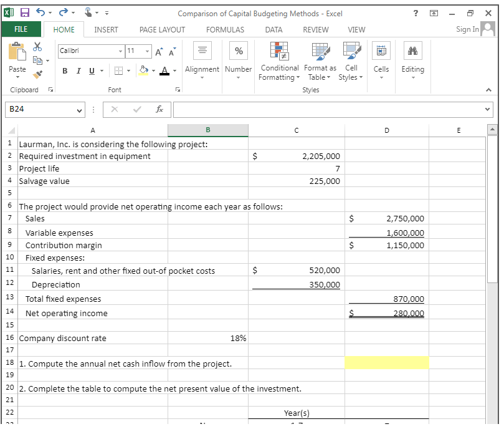Open the Calibri font name dropdown
The width and height of the screenshot is (504, 429).
(x=120, y=51)
